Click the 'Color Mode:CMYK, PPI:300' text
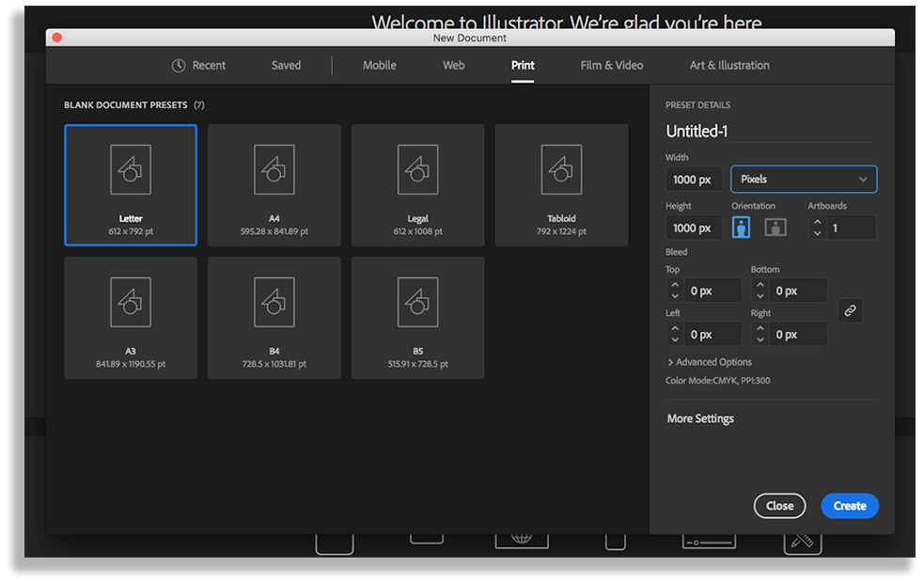This screenshot has width=924, height=582. pyautogui.click(x=718, y=381)
